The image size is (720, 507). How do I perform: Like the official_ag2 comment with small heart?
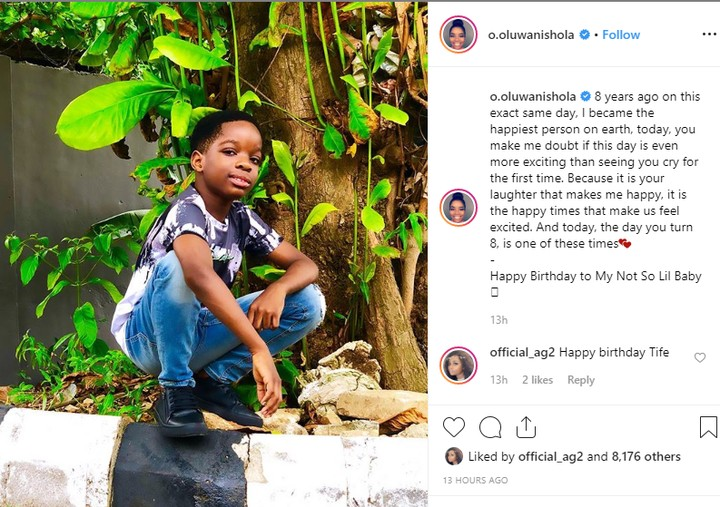[x=700, y=357]
